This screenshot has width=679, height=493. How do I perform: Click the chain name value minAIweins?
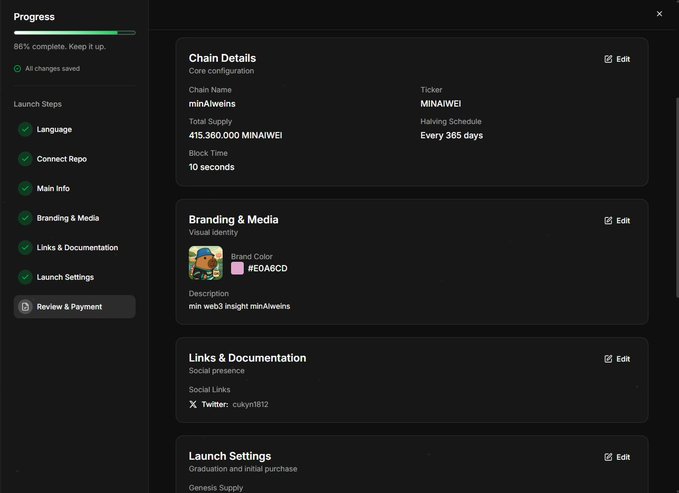click(x=212, y=104)
